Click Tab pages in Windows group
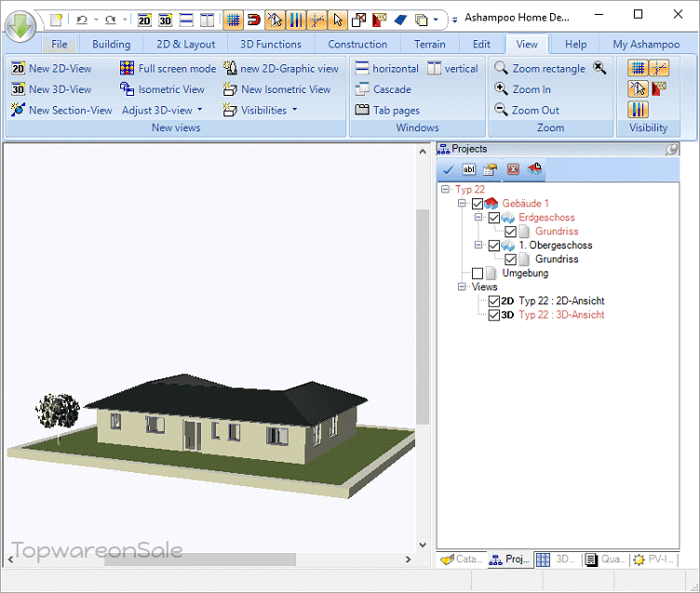The width and height of the screenshot is (700, 593). [387, 110]
